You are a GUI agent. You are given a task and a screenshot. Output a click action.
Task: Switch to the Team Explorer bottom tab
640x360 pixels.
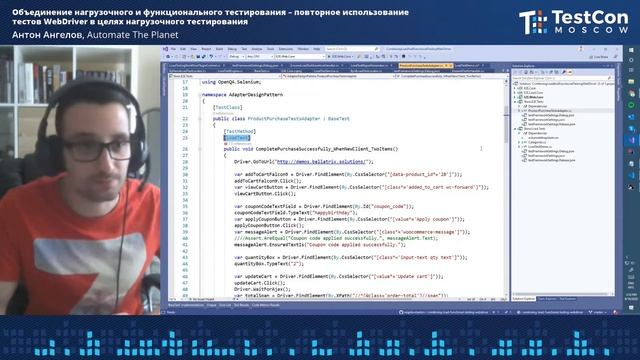click(x=547, y=299)
